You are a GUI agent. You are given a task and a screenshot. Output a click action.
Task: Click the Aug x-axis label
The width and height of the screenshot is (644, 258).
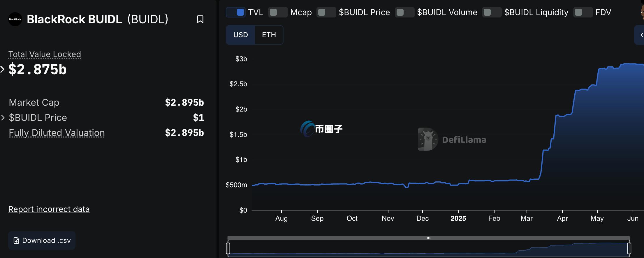click(x=281, y=218)
